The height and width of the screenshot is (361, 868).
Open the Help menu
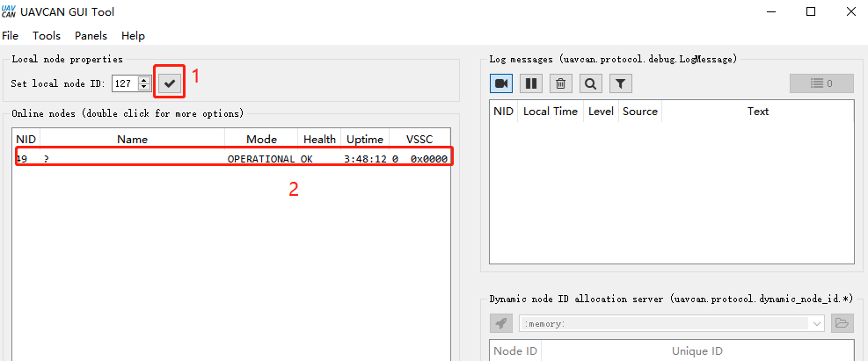[133, 36]
